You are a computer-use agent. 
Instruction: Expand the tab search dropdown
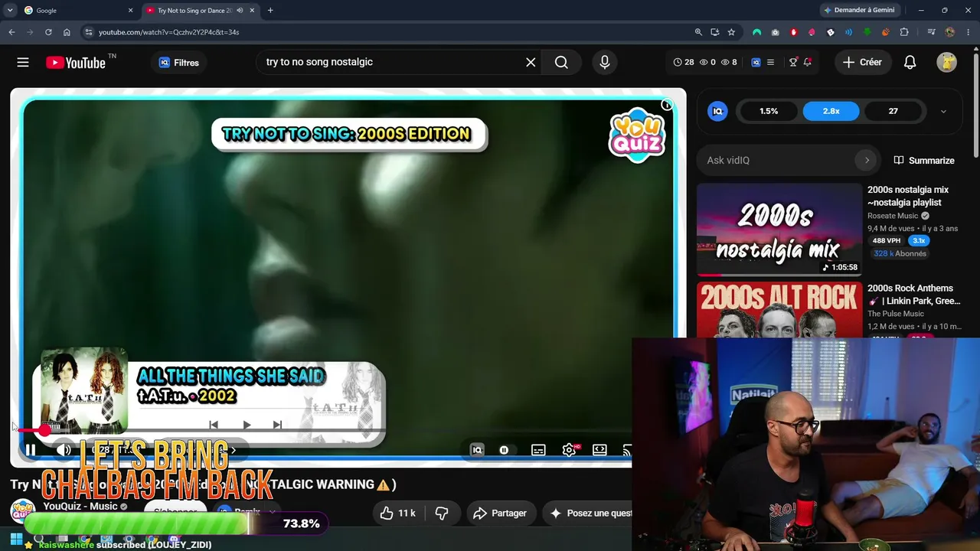click(10, 11)
